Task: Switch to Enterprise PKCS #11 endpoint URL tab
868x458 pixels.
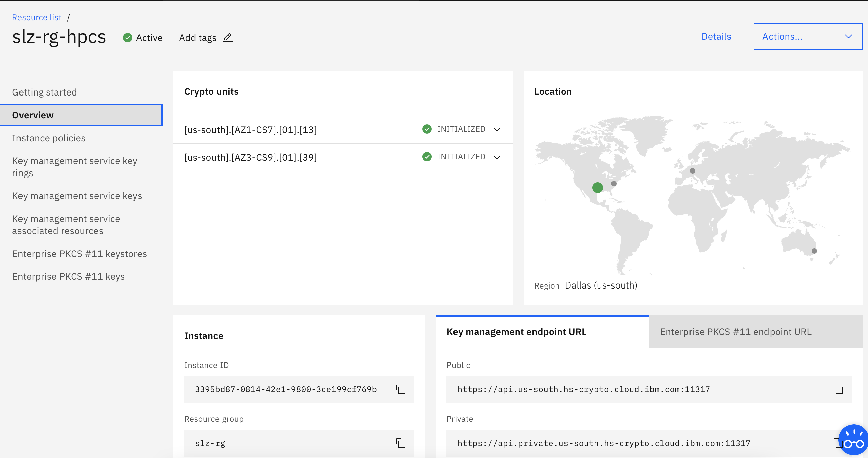Action: click(x=735, y=332)
